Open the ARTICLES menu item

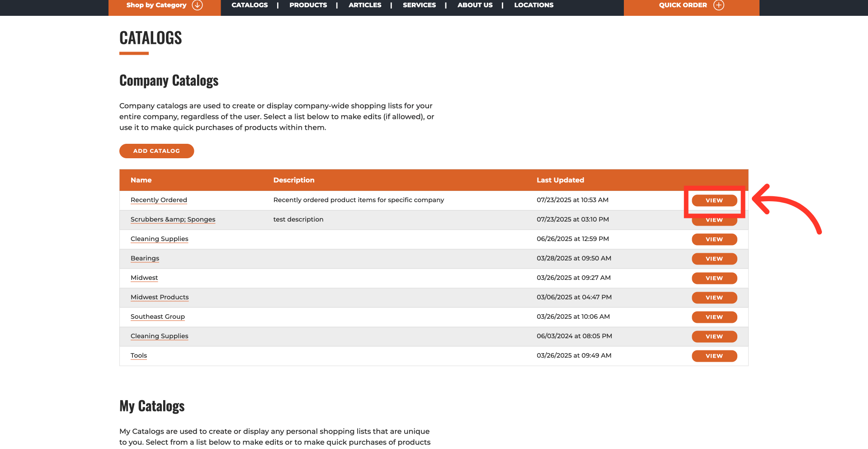365,5
